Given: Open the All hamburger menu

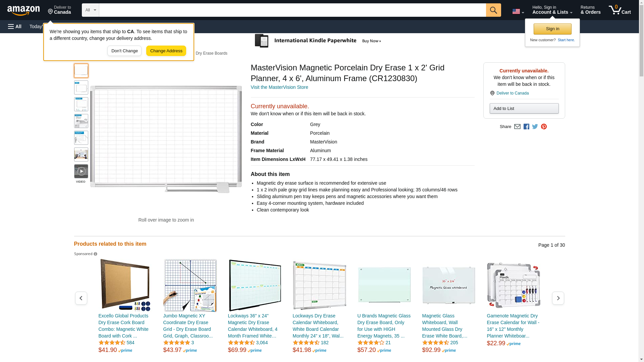Looking at the screenshot, I should pyautogui.click(x=15, y=26).
